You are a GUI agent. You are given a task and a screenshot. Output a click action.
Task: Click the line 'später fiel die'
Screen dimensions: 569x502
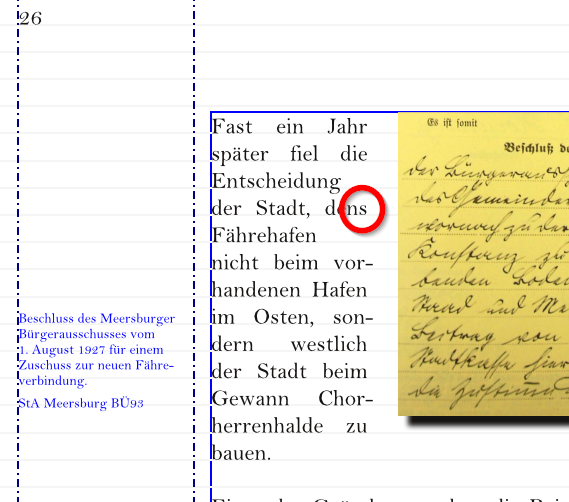point(290,155)
